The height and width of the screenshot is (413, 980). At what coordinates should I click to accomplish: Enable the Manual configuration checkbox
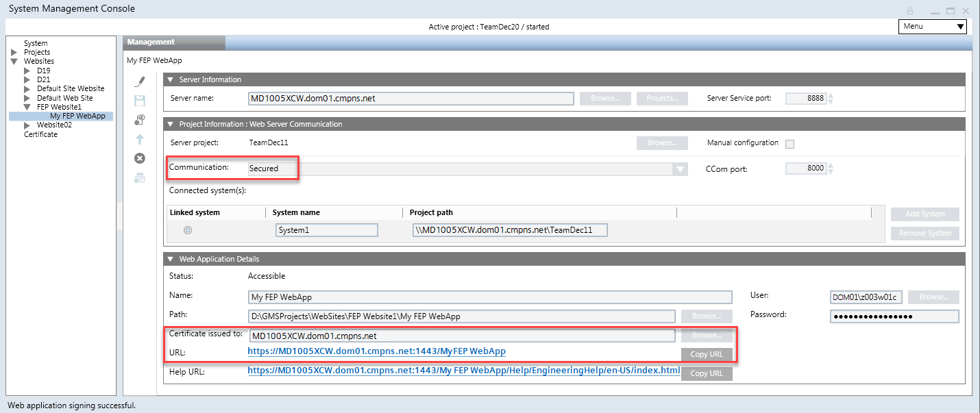pyautogui.click(x=789, y=144)
